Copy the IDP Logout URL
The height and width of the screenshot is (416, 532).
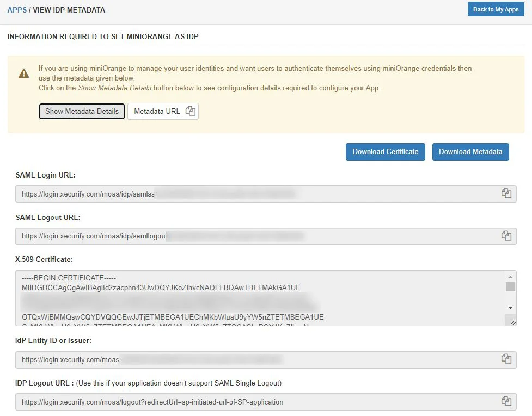(506, 401)
